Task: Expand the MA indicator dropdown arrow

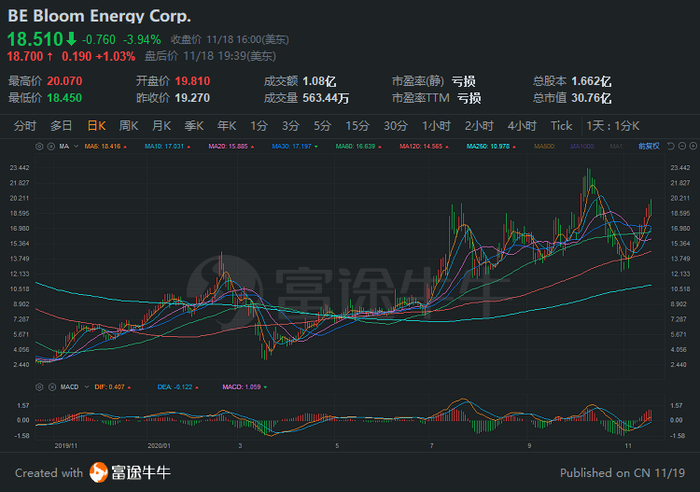Action: pyautogui.click(x=76, y=146)
